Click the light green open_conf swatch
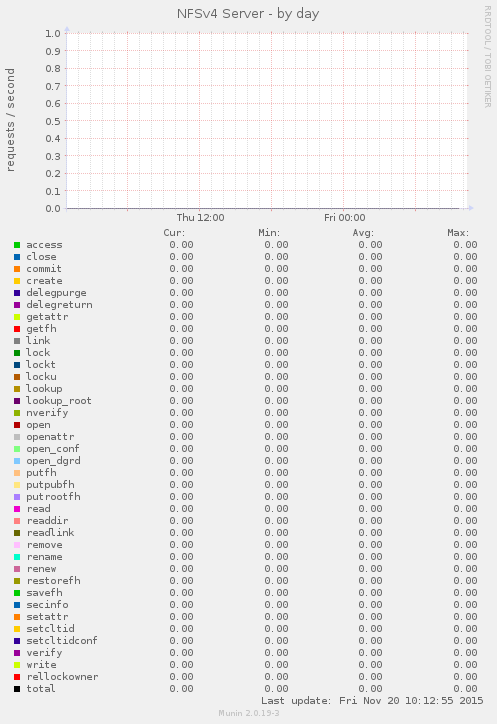 pos(17,449)
